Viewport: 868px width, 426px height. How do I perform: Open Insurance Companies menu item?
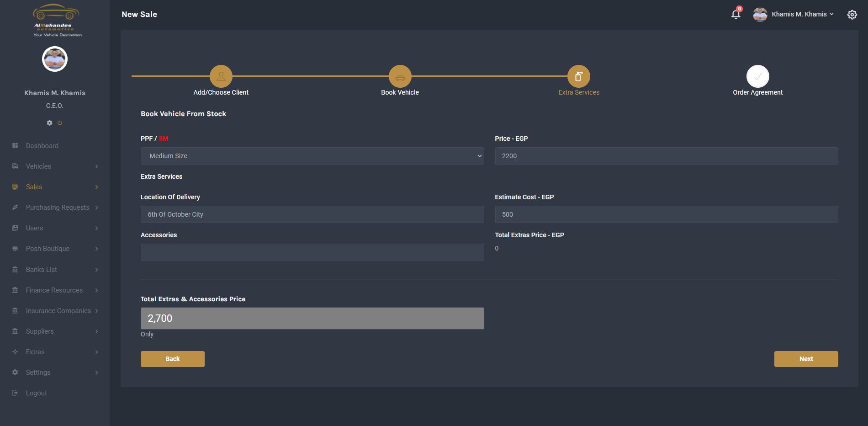(58, 311)
